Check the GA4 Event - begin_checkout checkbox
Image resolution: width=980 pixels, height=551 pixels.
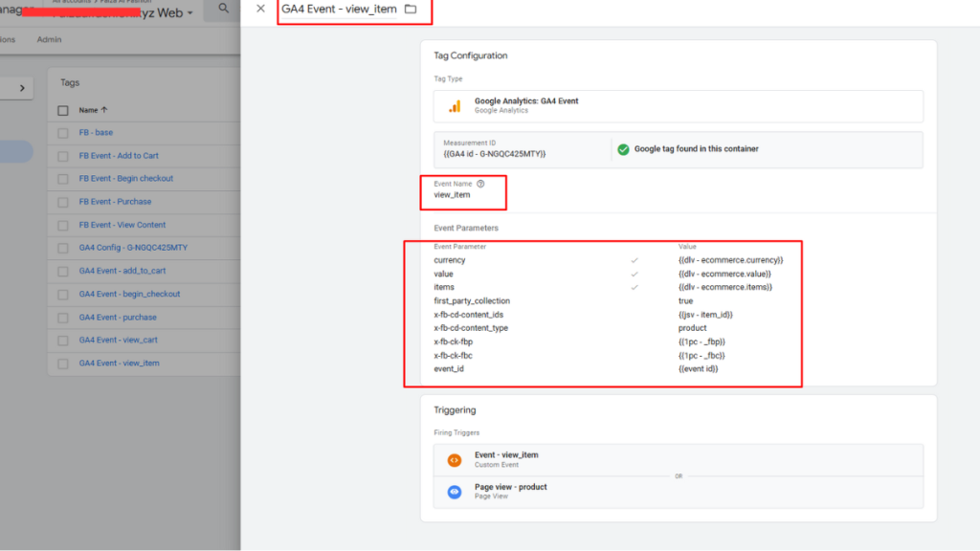pyautogui.click(x=63, y=295)
